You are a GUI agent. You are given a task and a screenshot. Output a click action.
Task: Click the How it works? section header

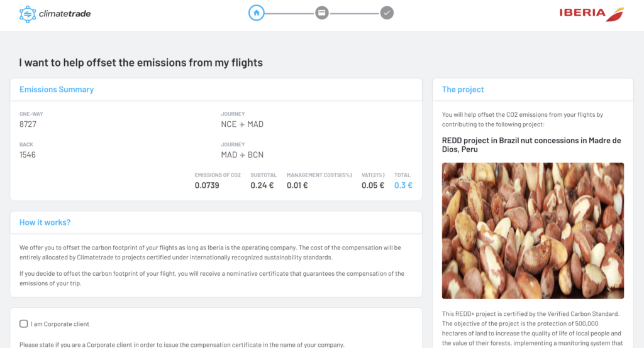pos(45,222)
